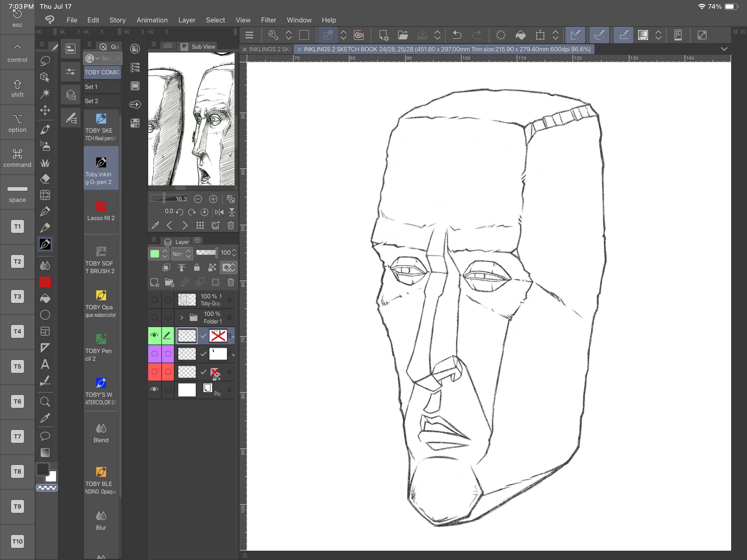Toggle visibility of the green active layer
The height and width of the screenshot is (560, 747).
pos(154,336)
